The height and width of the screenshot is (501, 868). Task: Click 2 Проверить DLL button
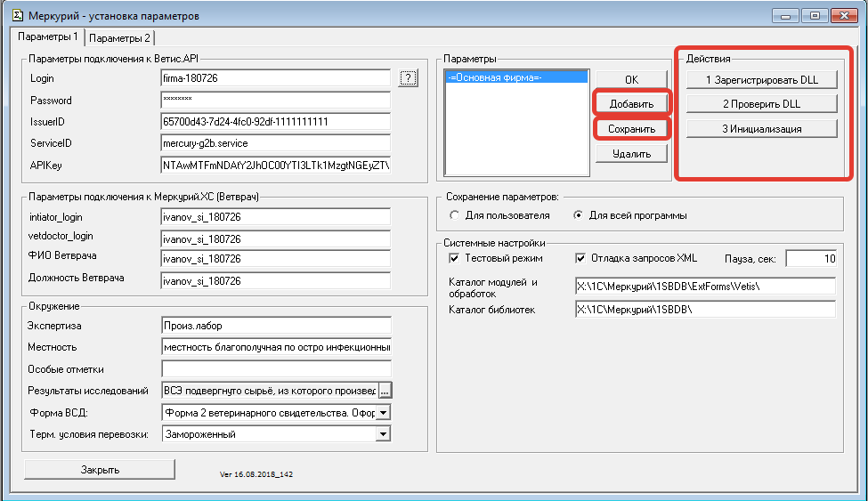[762, 104]
